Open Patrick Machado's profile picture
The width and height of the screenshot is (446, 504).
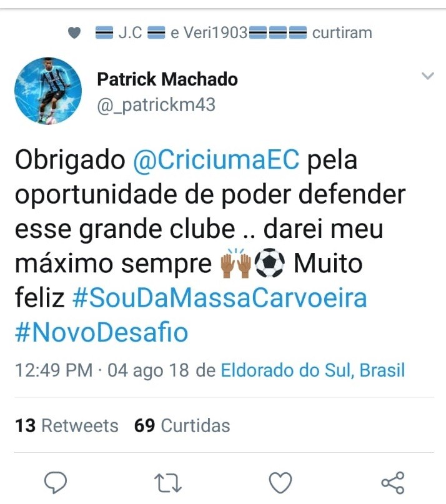[48, 91]
